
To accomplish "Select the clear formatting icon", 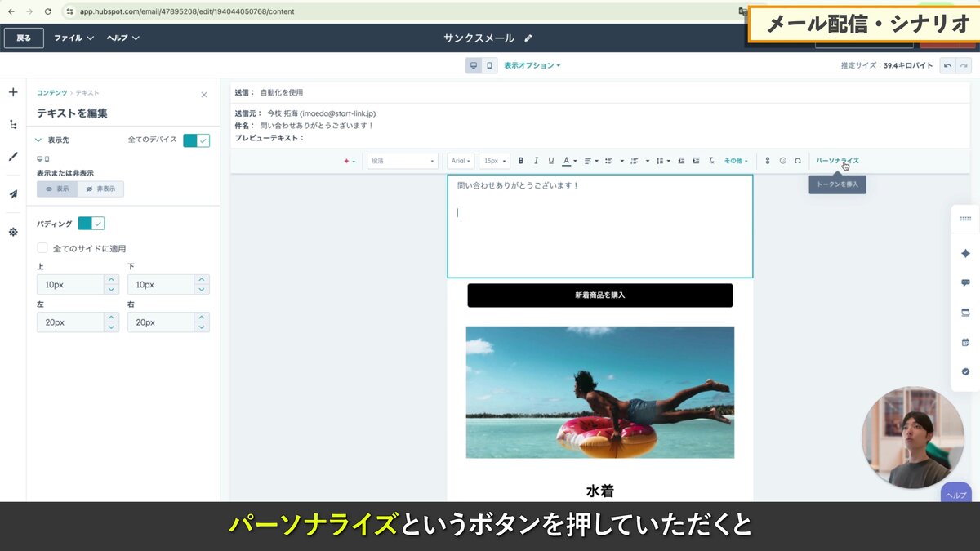I will 711,160.
